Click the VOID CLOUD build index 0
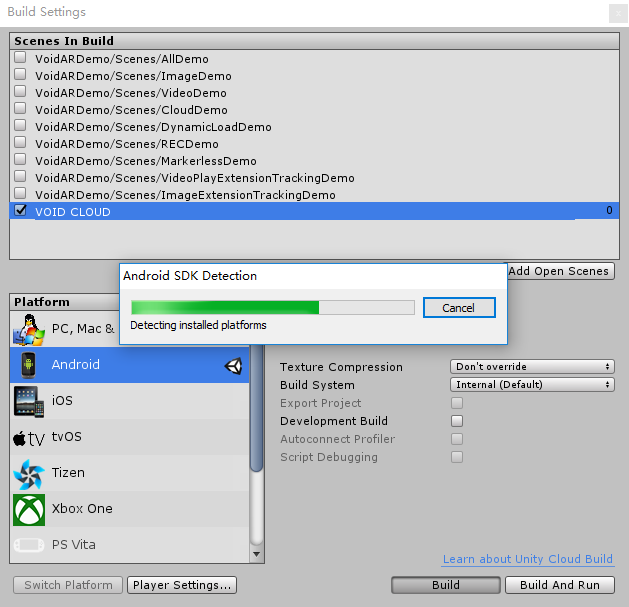The height and width of the screenshot is (607, 629). [609, 210]
